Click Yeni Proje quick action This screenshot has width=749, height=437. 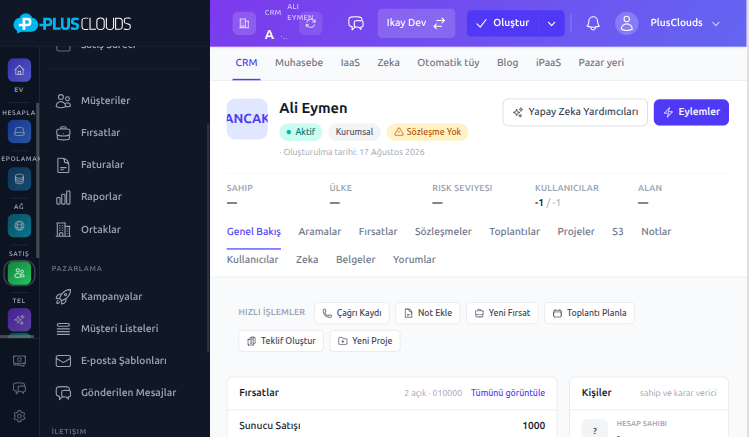(x=365, y=341)
